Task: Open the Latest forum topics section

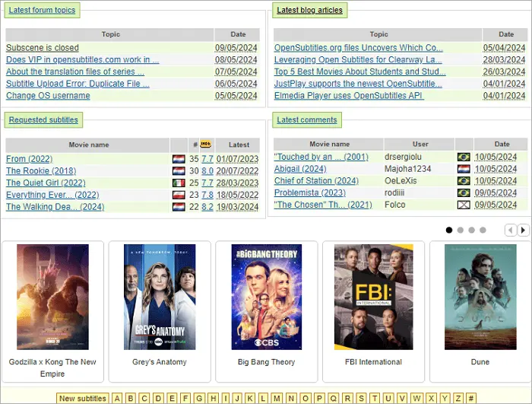Action: [43, 11]
